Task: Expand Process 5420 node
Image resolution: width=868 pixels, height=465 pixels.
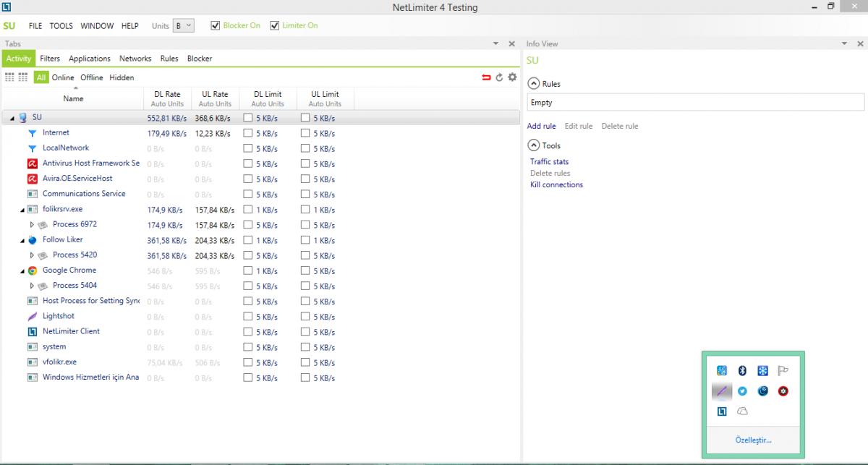Action: coord(32,255)
